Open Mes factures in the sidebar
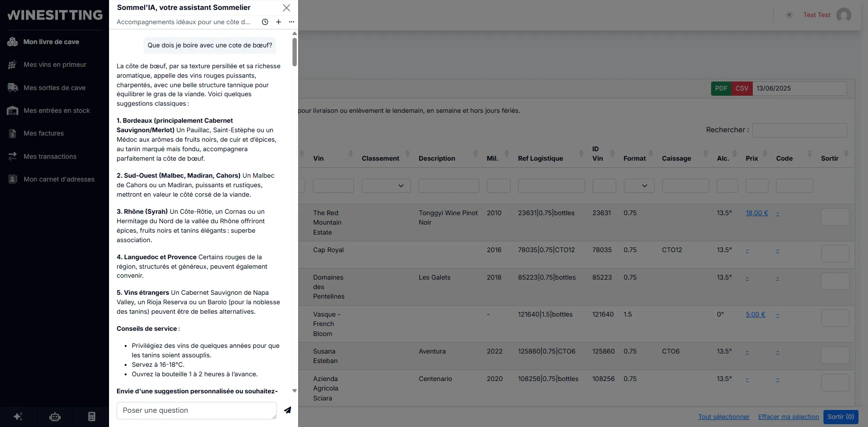 click(44, 133)
